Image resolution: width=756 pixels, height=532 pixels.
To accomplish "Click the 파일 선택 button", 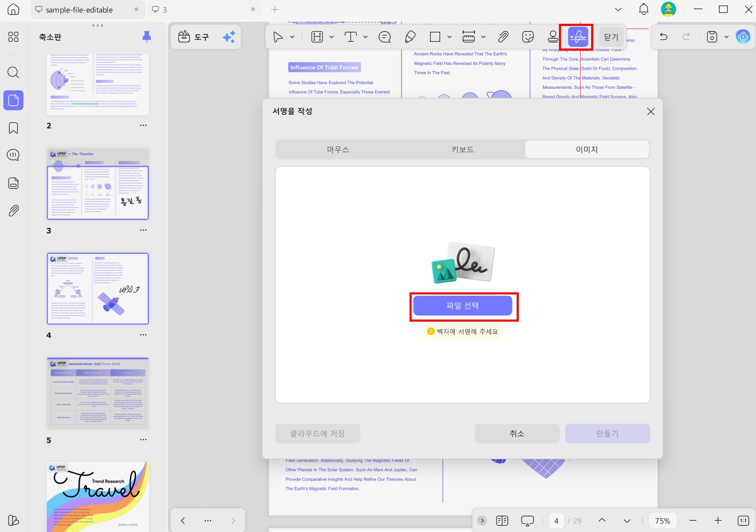I will (x=463, y=306).
